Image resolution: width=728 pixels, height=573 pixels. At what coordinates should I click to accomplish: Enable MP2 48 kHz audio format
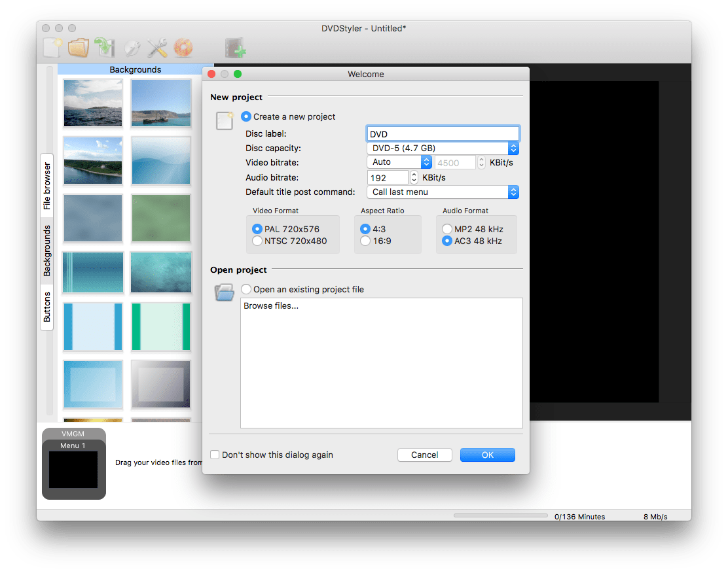[x=447, y=229]
